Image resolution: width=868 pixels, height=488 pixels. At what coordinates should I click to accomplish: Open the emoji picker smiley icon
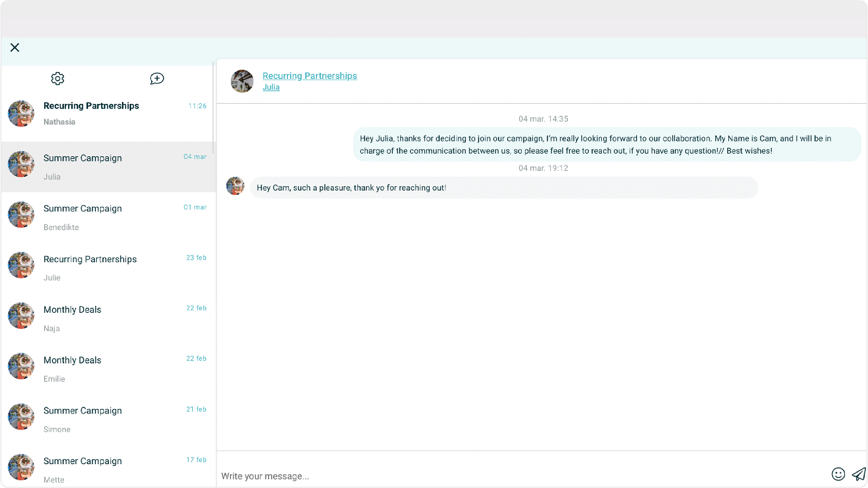tap(838, 474)
